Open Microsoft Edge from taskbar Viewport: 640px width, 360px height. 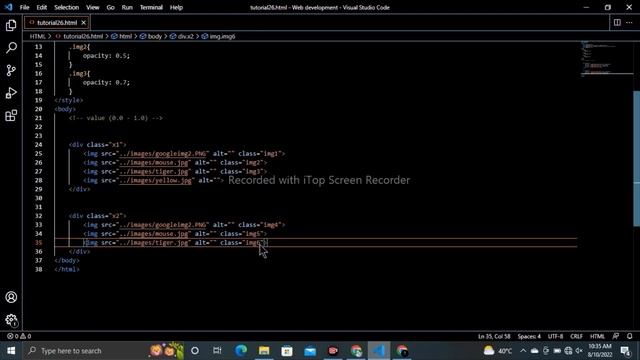241,351
